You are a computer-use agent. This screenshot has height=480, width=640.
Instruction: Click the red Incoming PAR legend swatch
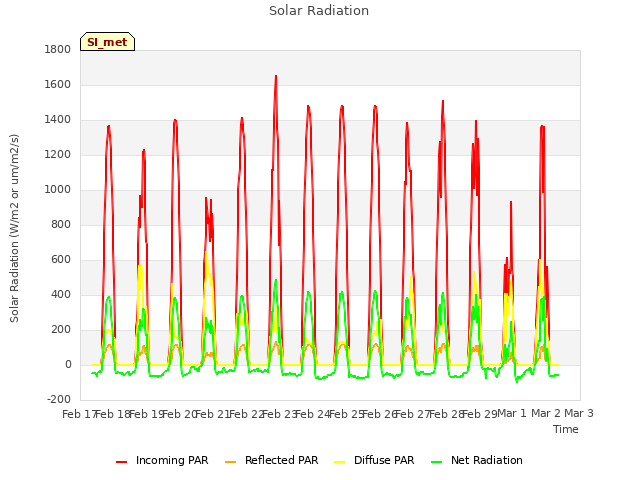point(121,462)
